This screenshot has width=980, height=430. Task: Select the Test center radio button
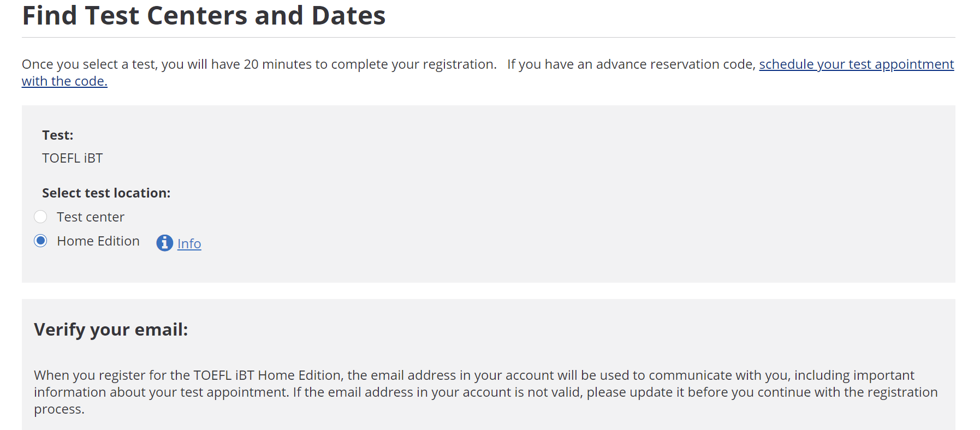(x=40, y=217)
